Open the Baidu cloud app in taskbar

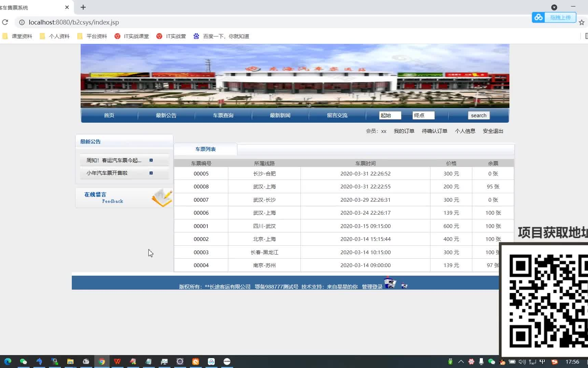click(x=211, y=362)
